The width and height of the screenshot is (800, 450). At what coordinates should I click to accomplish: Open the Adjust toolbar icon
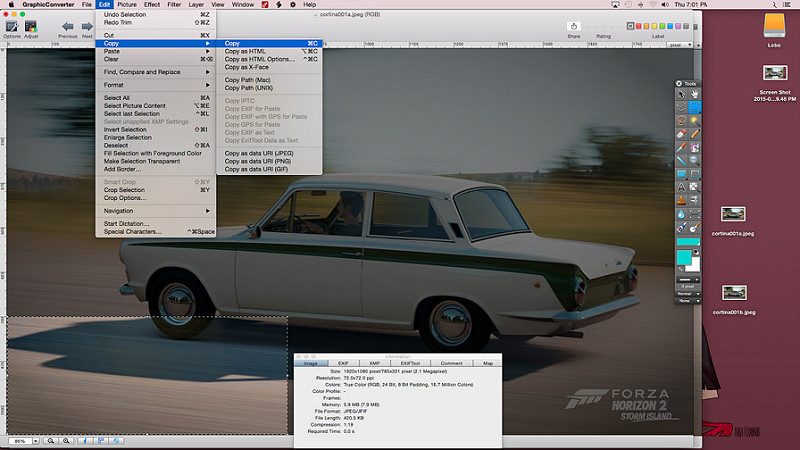click(31, 29)
